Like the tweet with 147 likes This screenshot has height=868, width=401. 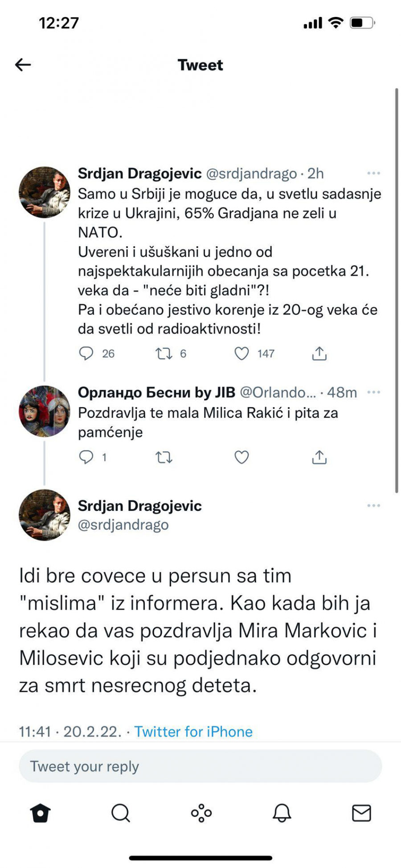[x=241, y=354]
